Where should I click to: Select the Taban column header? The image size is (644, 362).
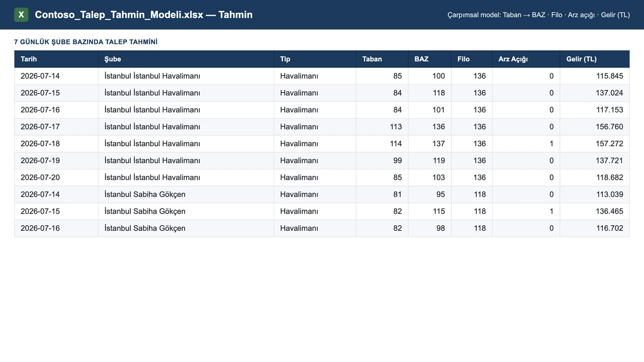(x=382, y=59)
